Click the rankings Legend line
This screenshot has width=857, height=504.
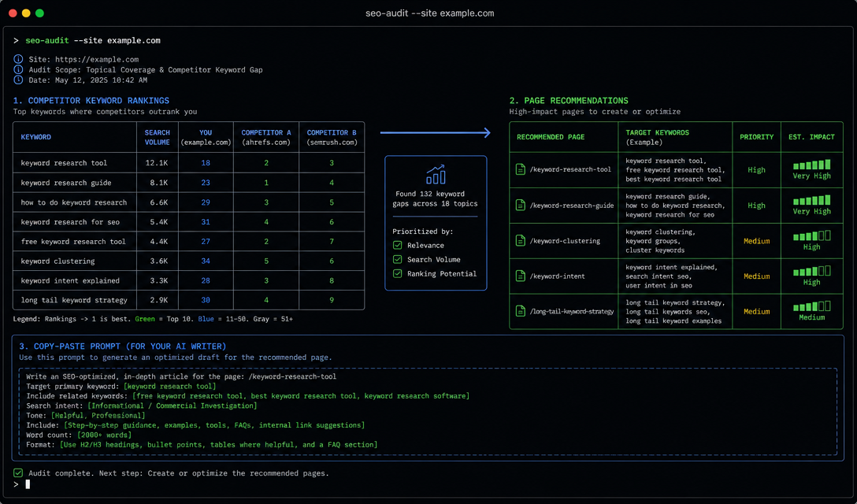[153, 319]
